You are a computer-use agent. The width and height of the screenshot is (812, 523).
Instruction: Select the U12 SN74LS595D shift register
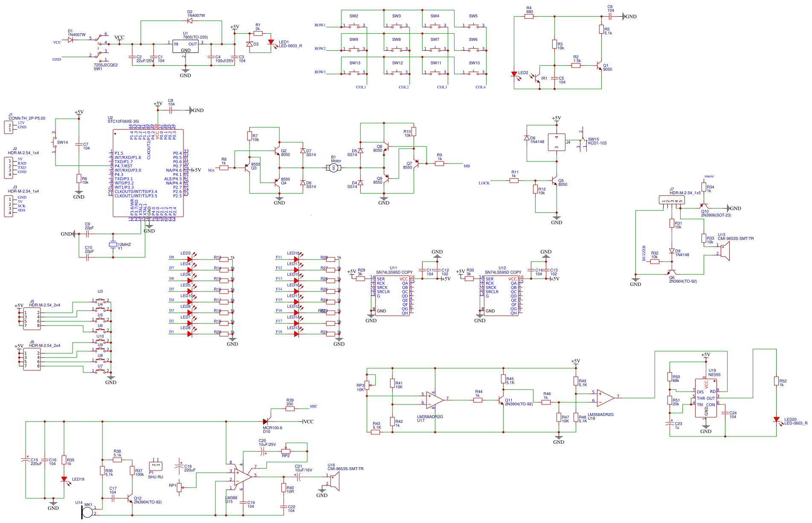point(501,296)
